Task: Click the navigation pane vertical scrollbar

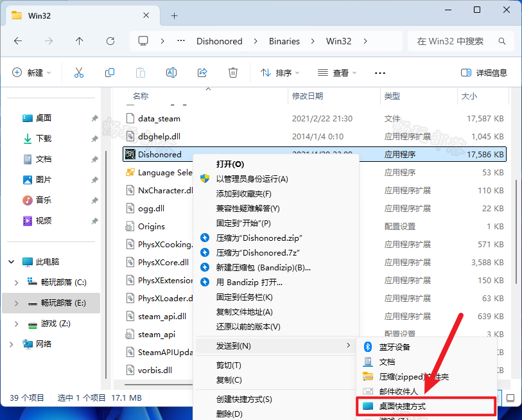Action: point(106,265)
